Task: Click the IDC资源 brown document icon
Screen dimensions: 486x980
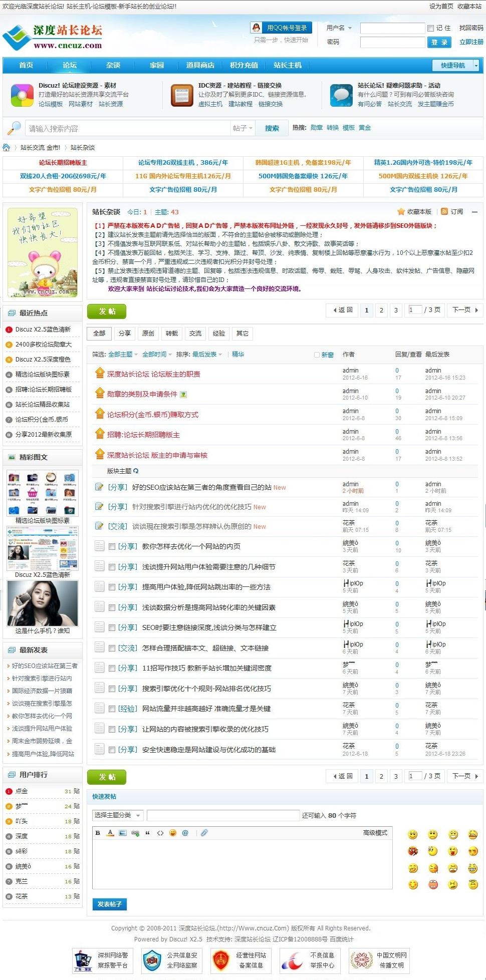Action: 182,95
